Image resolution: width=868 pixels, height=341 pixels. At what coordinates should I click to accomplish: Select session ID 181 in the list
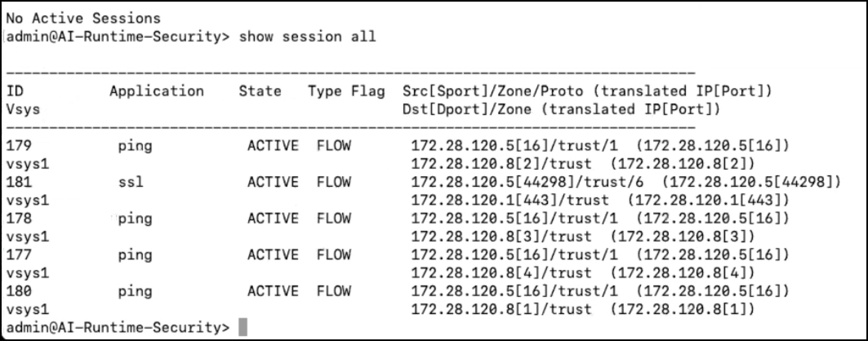pos(19,182)
